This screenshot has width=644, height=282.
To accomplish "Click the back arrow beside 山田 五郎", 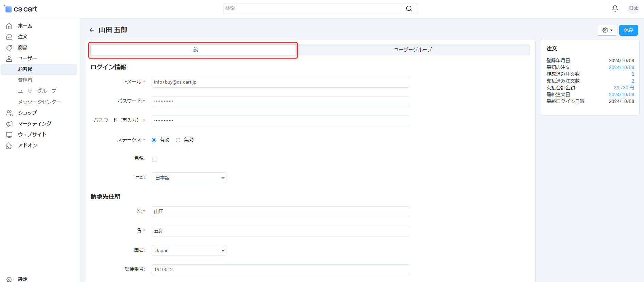I will [92, 30].
